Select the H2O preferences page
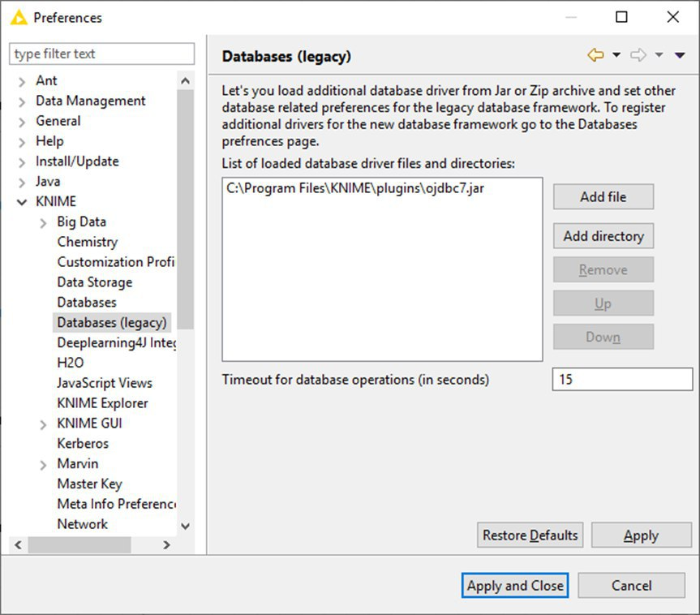 [71, 363]
